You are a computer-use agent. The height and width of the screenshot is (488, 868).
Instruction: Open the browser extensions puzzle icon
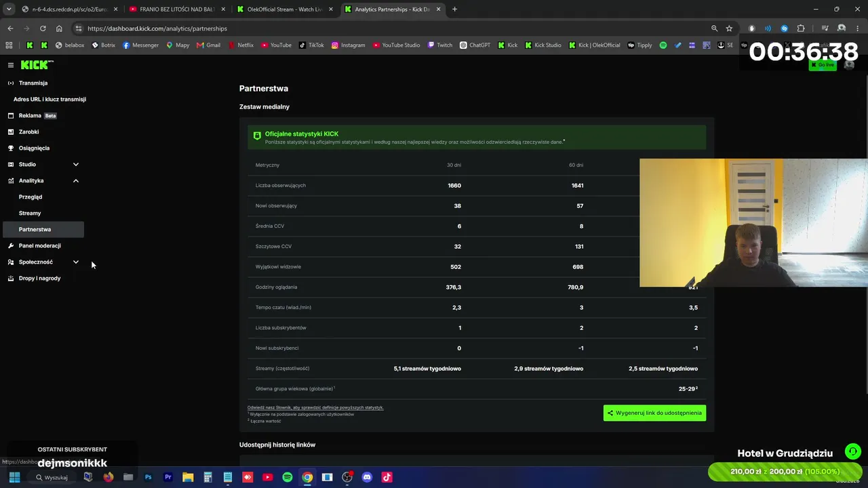point(801,28)
